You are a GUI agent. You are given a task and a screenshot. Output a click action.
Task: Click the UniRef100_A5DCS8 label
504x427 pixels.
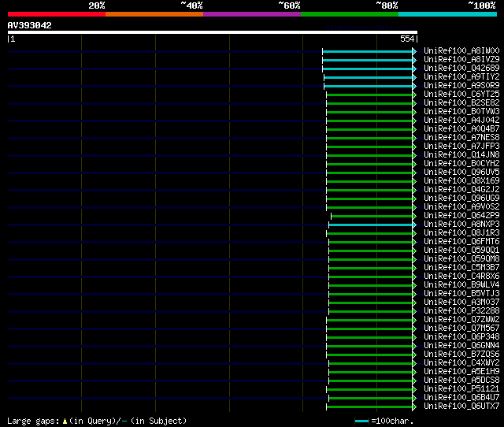click(461, 381)
